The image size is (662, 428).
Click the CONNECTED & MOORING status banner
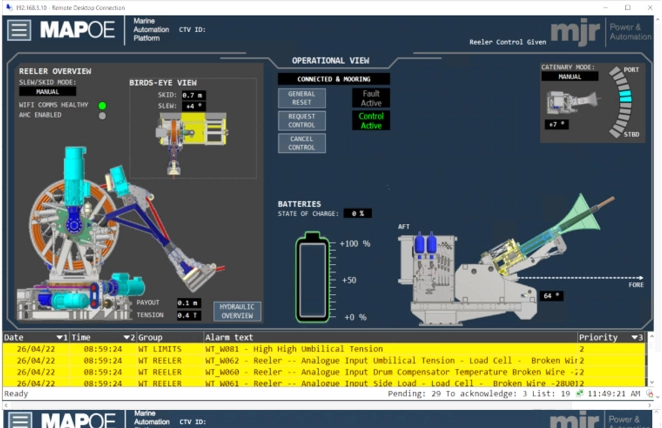click(334, 79)
